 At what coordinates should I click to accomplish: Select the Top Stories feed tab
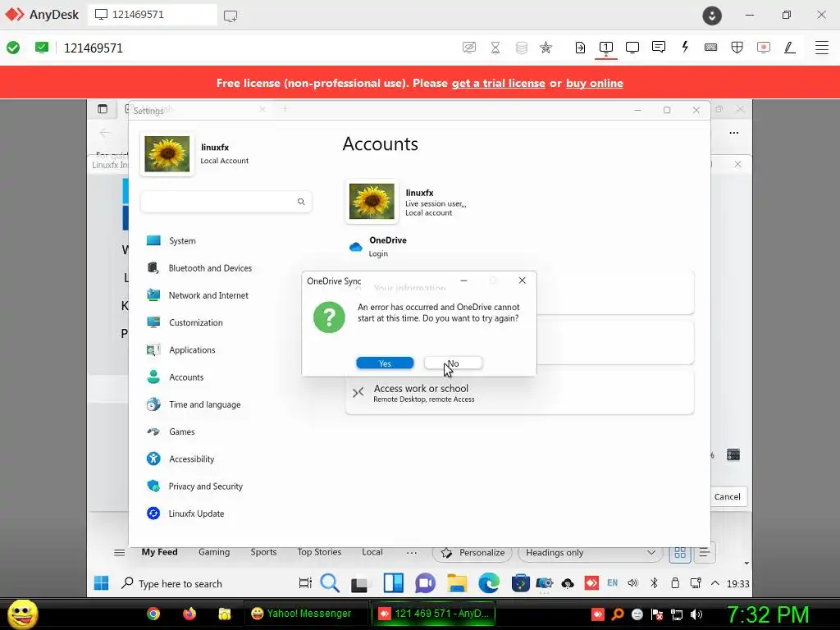tap(319, 552)
